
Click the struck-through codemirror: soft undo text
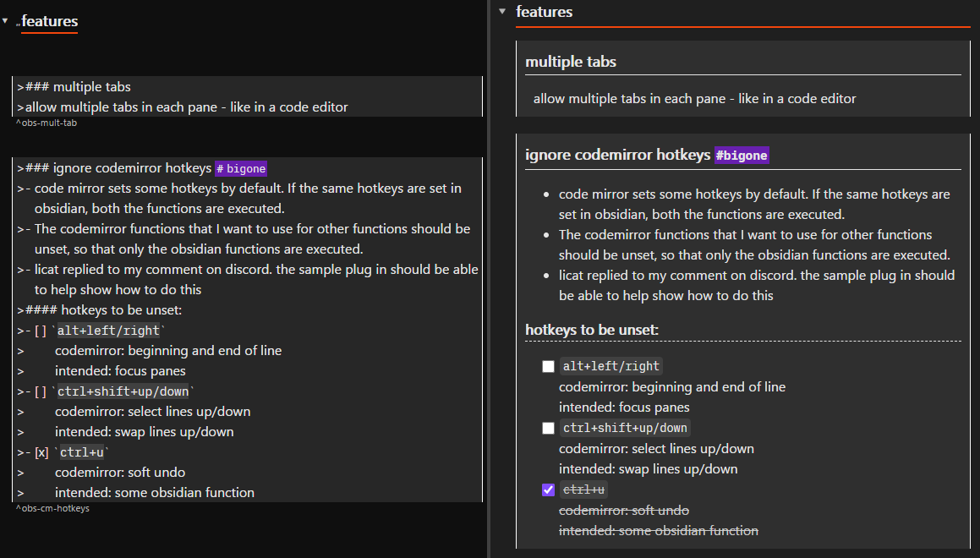point(623,510)
